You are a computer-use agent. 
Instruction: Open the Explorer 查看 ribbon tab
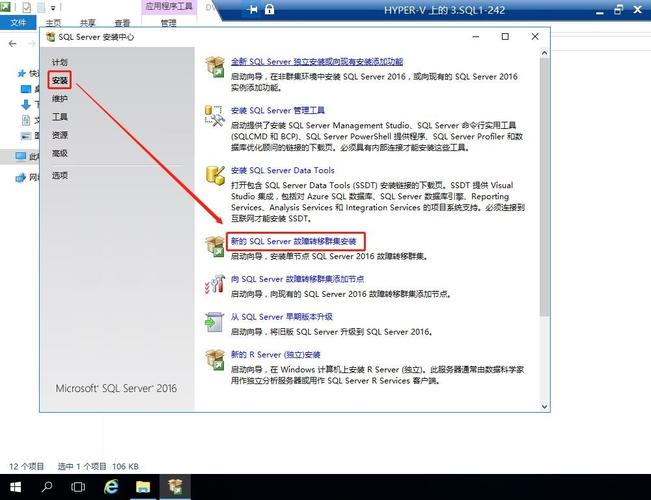[x=122, y=23]
